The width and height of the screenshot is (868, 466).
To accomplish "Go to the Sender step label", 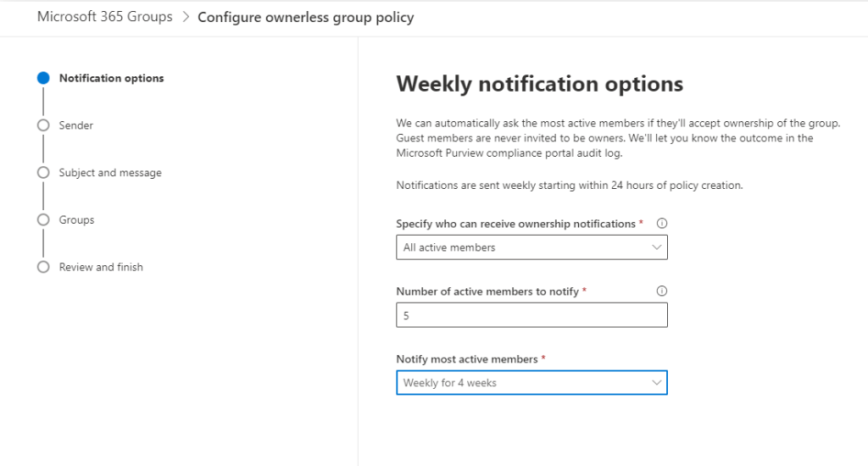I will click(76, 125).
